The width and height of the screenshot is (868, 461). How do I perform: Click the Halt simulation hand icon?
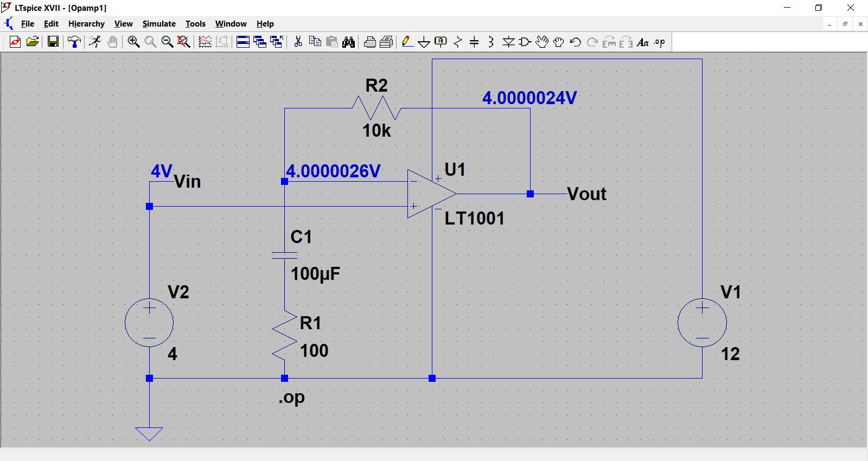click(x=112, y=42)
